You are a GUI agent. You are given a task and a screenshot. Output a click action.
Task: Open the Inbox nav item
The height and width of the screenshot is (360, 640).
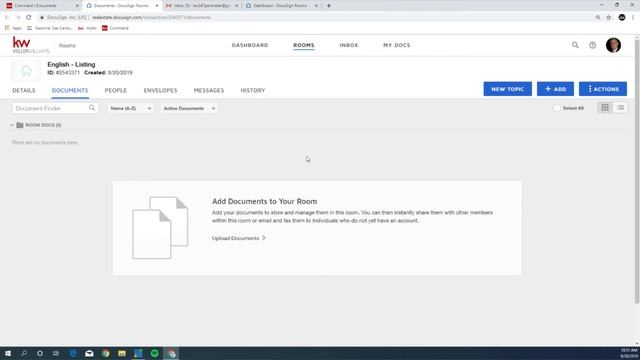[349, 45]
